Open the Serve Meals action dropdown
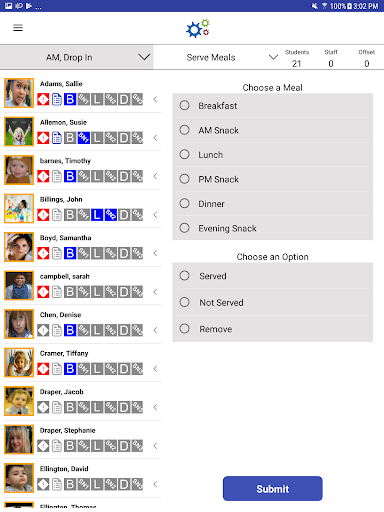This screenshot has width=384, height=512. [232, 57]
